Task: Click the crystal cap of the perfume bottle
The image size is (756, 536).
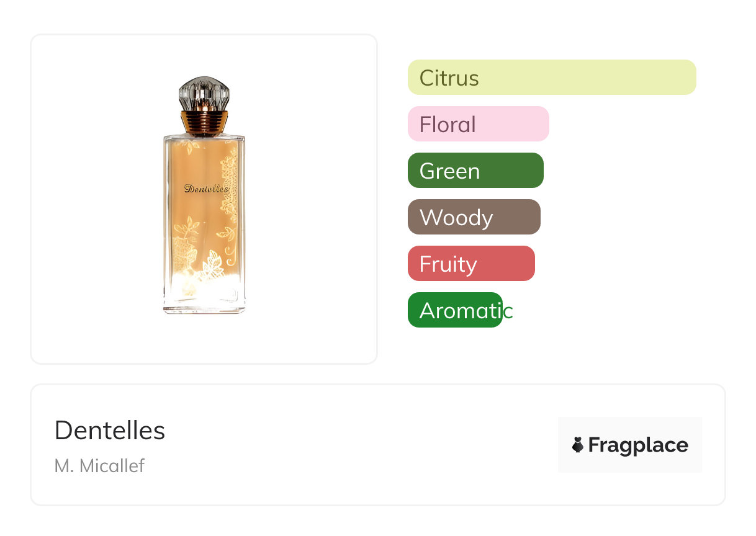Action: click(204, 94)
